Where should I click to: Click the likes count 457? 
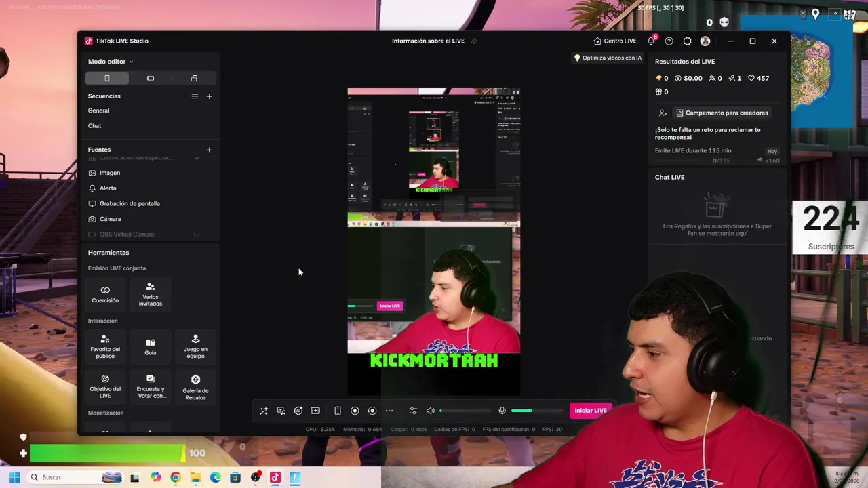(758, 79)
